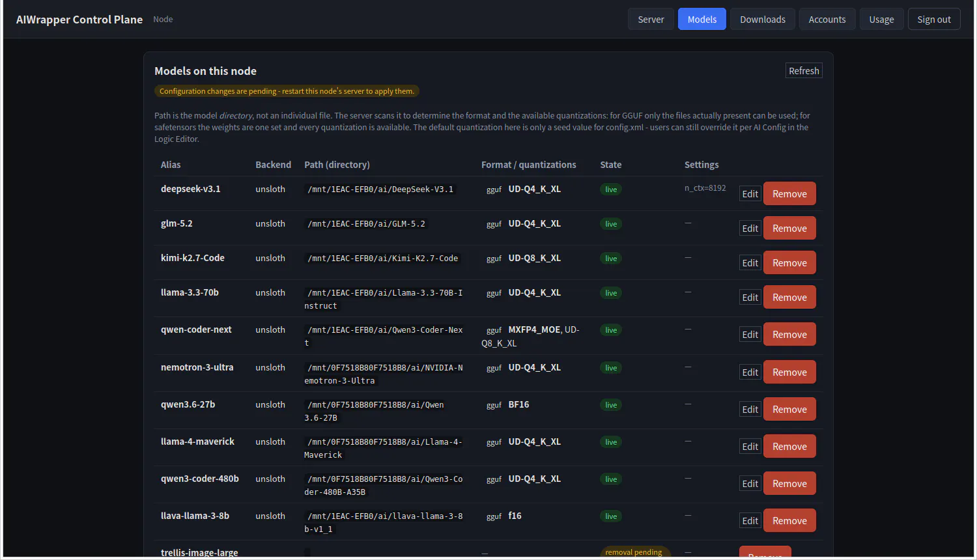977x560 pixels.
Task: Select the kimi-k2.7-Code alias text
Action: click(x=192, y=258)
